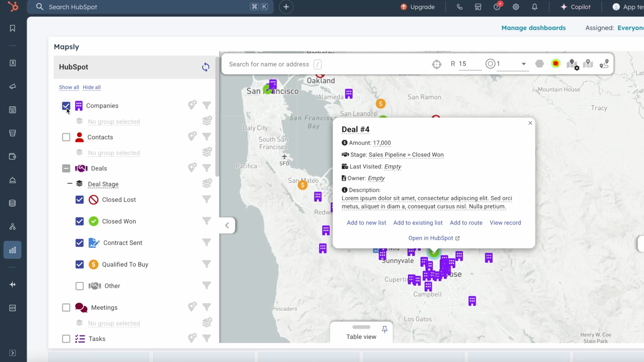Open Manage dashboards
The width and height of the screenshot is (644, 362).
534,28
